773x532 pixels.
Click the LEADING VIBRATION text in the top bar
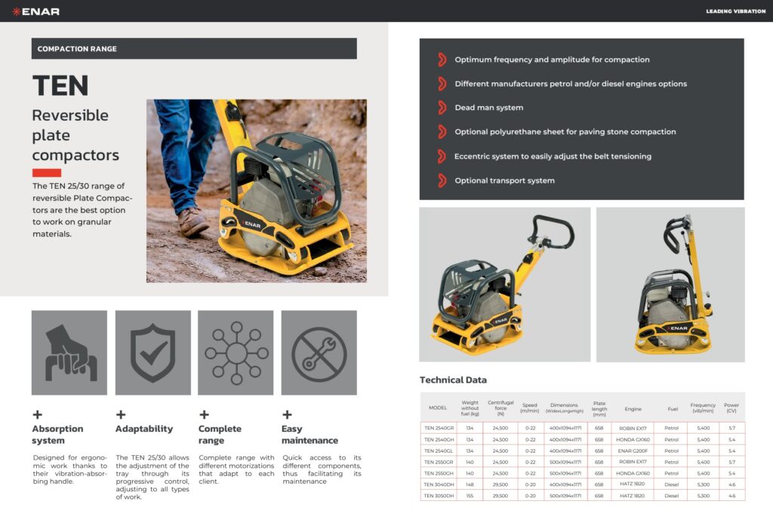click(x=735, y=11)
